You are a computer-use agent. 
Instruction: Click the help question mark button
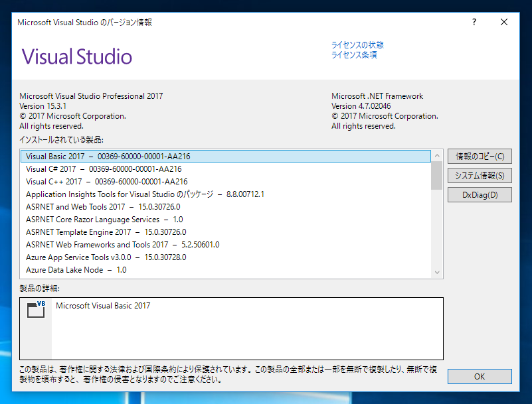[474, 23]
